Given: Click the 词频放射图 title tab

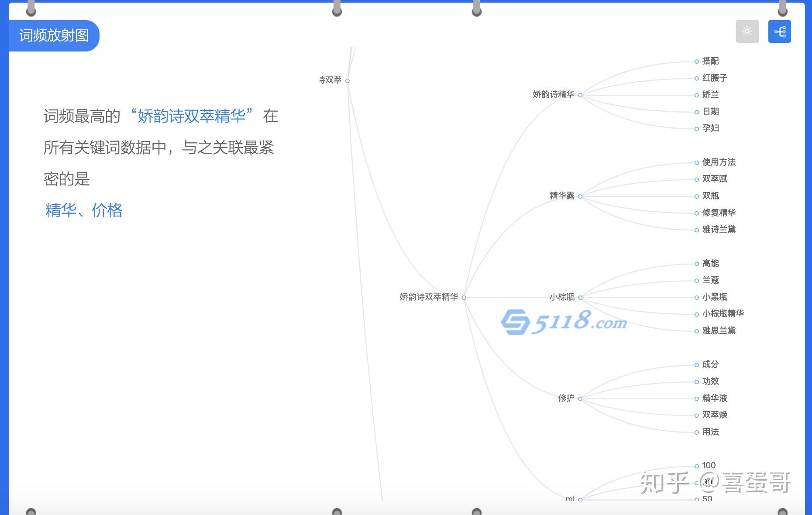Looking at the screenshot, I should coord(54,35).
